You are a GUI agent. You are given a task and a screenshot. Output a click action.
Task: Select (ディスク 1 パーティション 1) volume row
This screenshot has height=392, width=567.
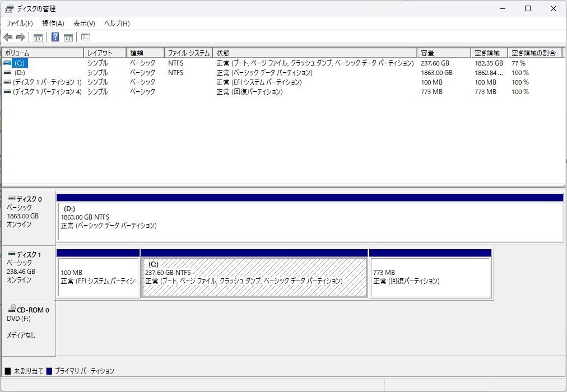[48, 82]
